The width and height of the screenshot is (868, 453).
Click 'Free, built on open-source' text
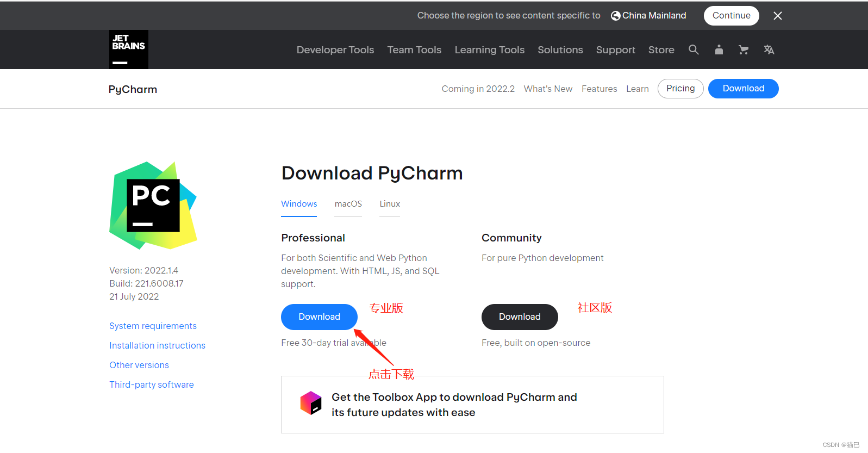coord(536,343)
